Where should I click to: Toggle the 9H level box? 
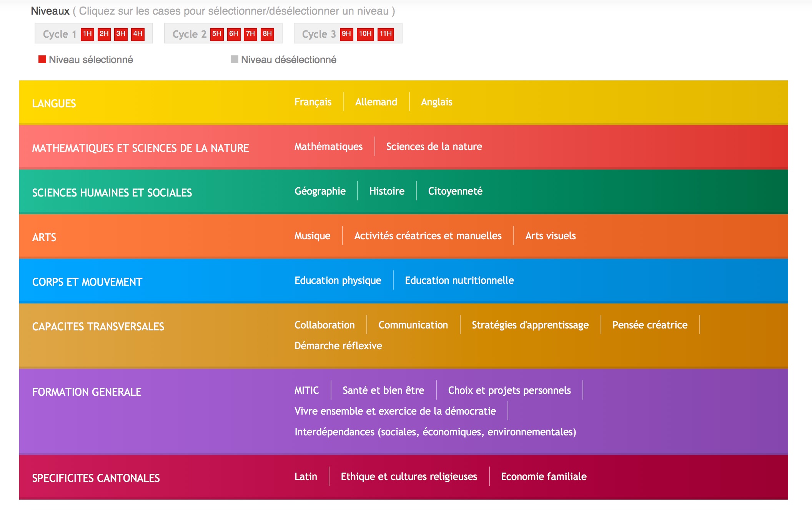[x=346, y=34]
